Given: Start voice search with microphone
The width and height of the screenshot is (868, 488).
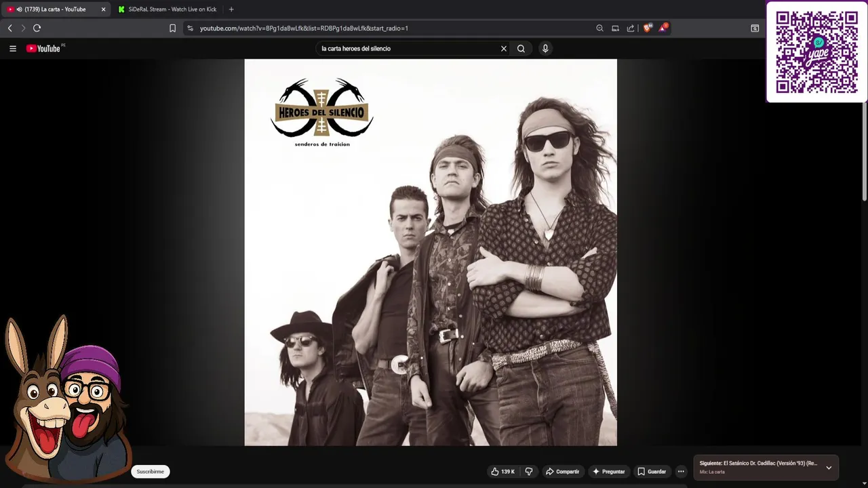Looking at the screenshot, I should 545,49.
